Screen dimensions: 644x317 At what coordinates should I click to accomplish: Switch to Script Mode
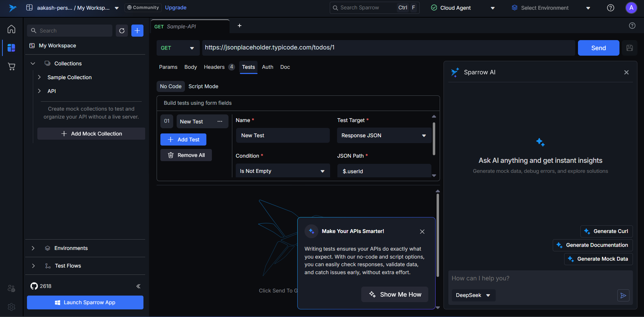(x=203, y=86)
